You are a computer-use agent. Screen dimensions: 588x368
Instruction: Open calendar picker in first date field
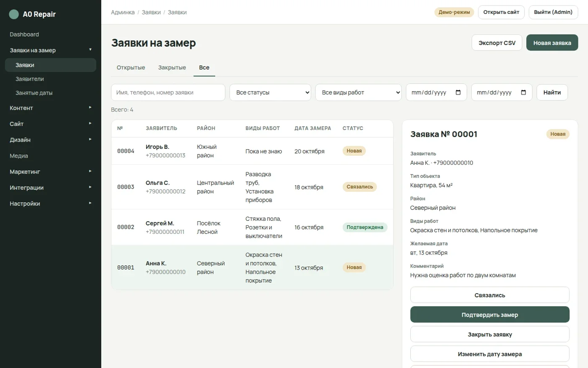click(x=458, y=93)
